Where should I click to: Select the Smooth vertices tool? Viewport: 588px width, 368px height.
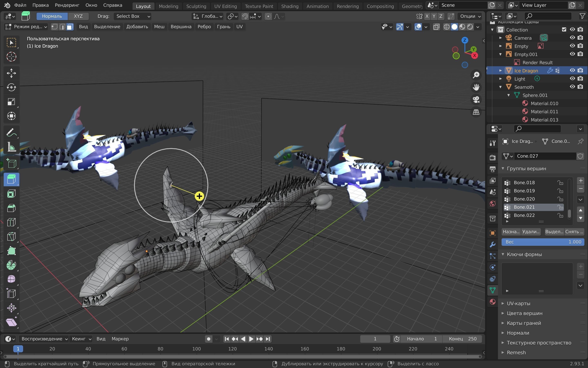(11, 279)
